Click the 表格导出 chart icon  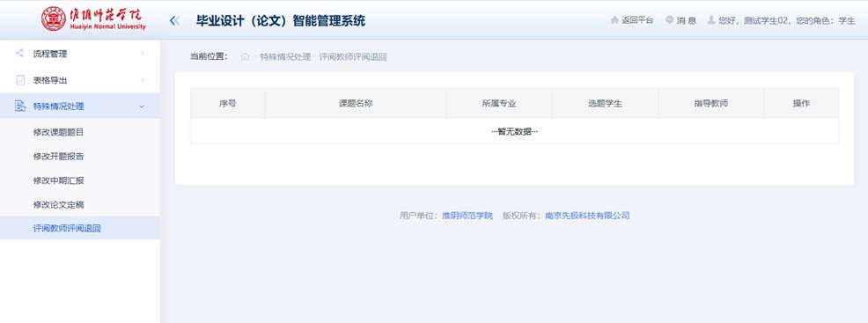[20, 80]
